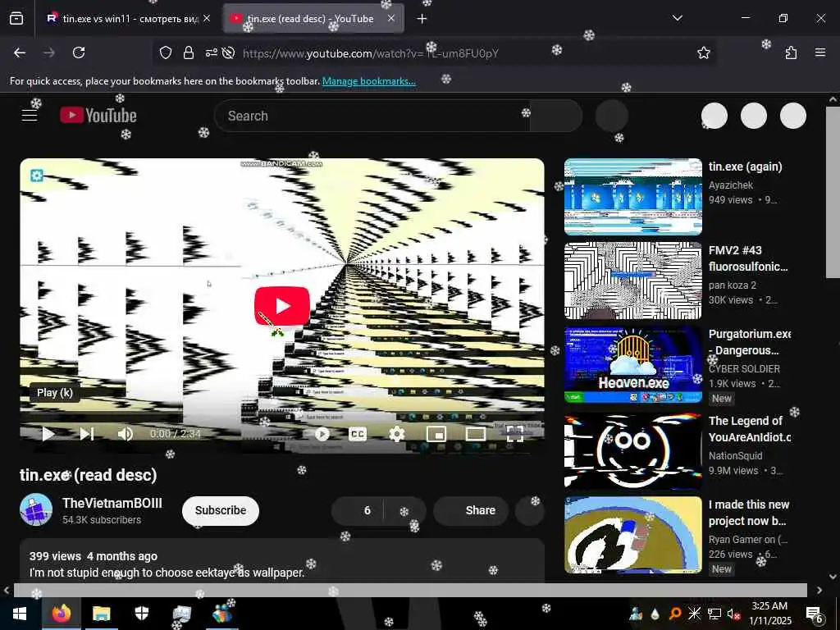Click the blue gear icon on video corner
Image resolution: width=840 pixels, height=630 pixels.
36,176
